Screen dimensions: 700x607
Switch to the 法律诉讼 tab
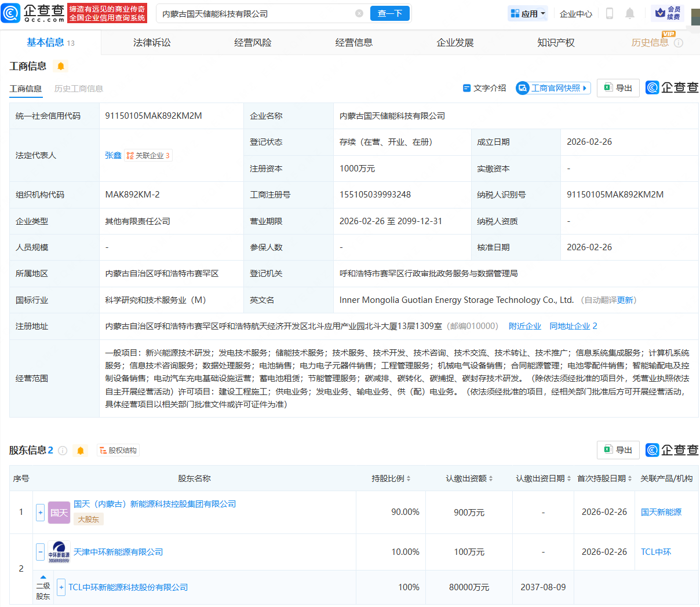point(152,43)
